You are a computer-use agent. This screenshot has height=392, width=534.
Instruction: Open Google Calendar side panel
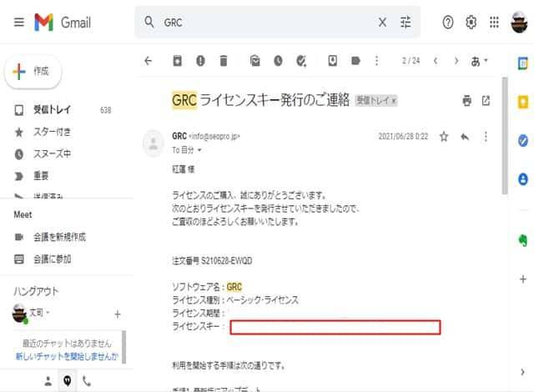click(523, 63)
